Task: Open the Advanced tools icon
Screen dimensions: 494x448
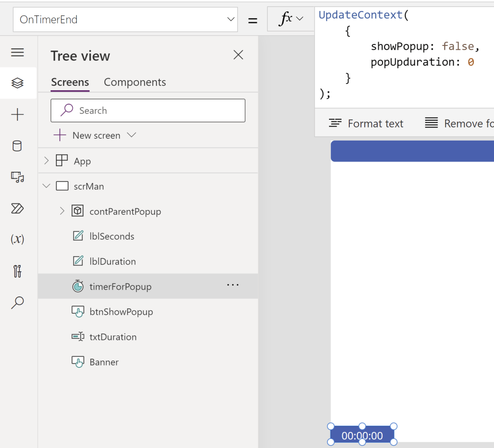Action: click(17, 271)
